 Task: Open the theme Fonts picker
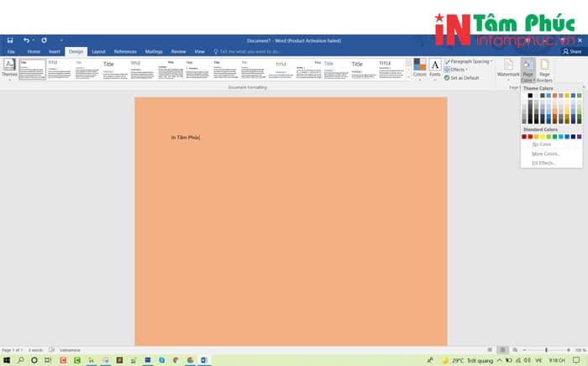coord(435,68)
